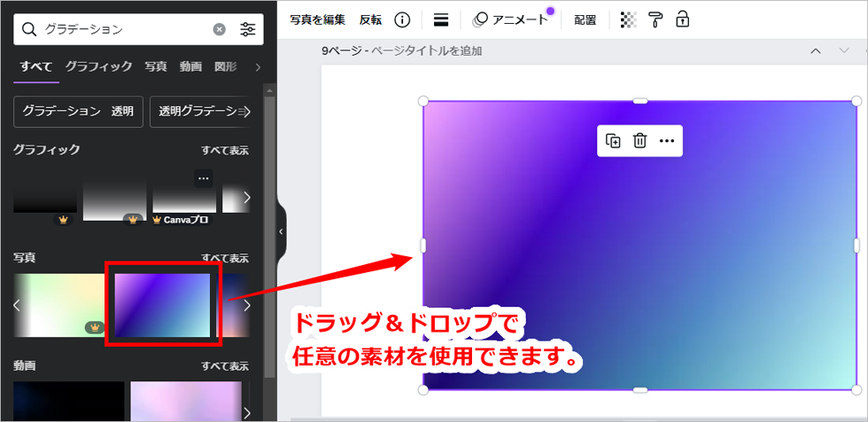868x422 pixels.
Task: Toggle the lock icon for the element
Action: pos(683,20)
